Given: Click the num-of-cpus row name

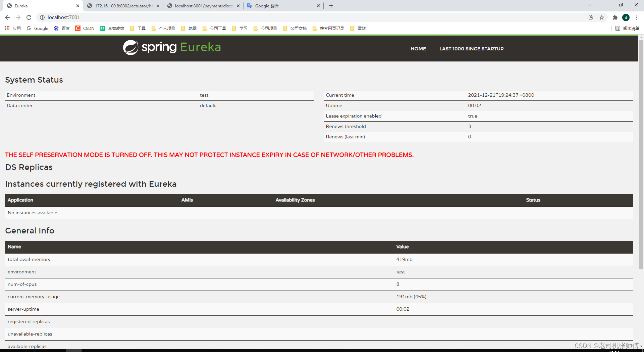Looking at the screenshot, I should tap(22, 284).
